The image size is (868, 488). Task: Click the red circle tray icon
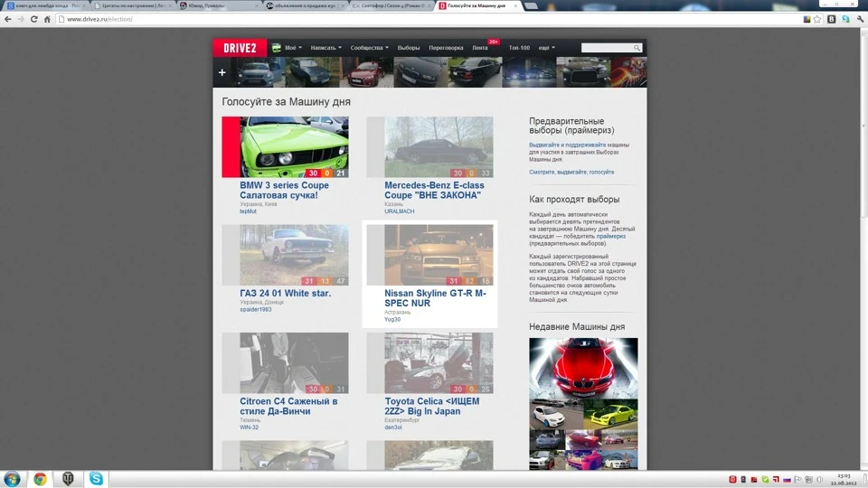pyautogui.click(x=732, y=479)
